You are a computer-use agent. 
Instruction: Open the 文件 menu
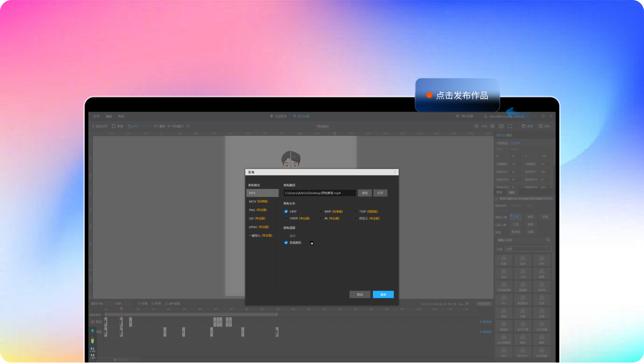pyautogui.click(x=96, y=116)
